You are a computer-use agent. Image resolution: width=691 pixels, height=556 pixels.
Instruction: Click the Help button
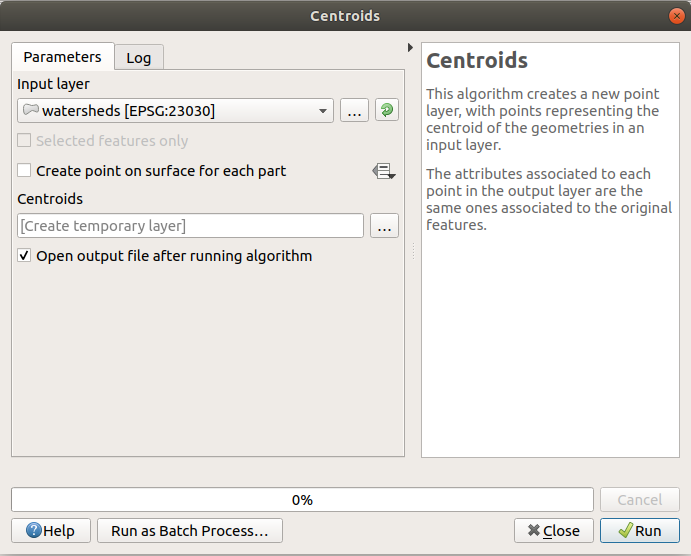point(51,531)
